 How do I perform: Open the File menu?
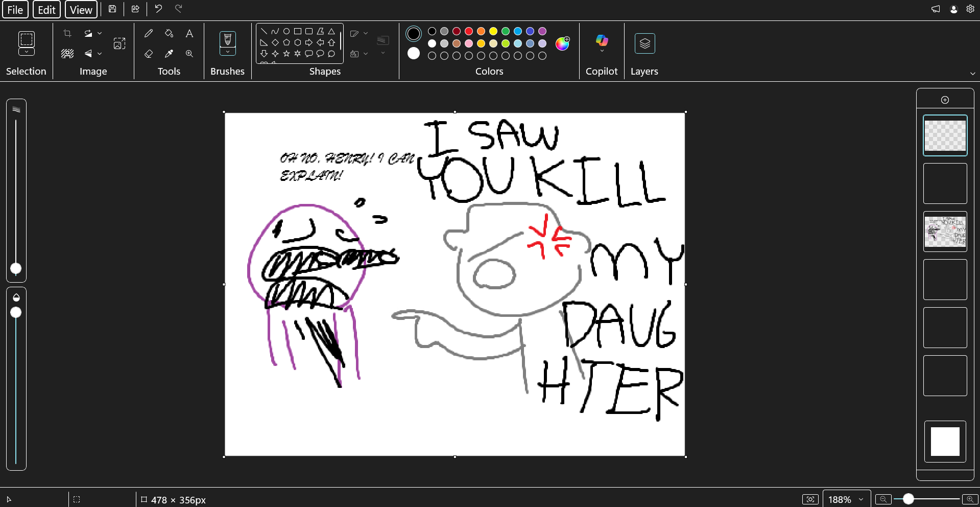[x=15, y=10]
